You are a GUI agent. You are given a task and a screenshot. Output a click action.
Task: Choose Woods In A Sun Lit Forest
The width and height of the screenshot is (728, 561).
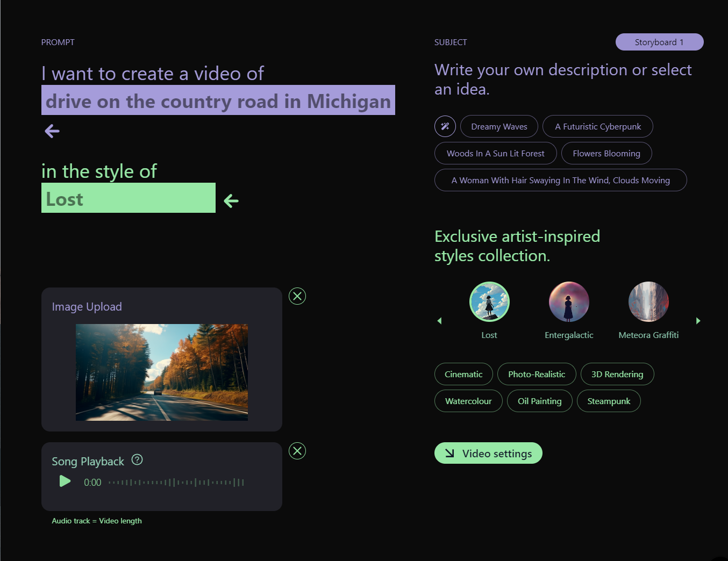click(495, 153)
